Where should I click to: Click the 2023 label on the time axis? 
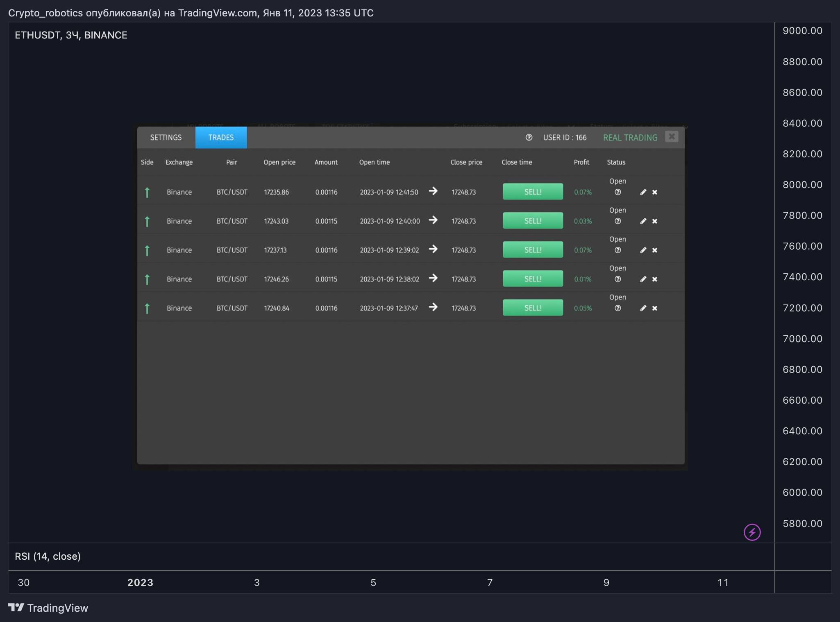coord(140,583)
